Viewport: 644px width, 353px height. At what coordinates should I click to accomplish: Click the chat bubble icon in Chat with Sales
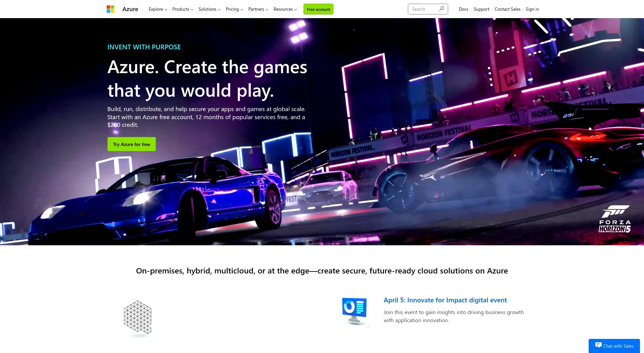tap(598, 345)
